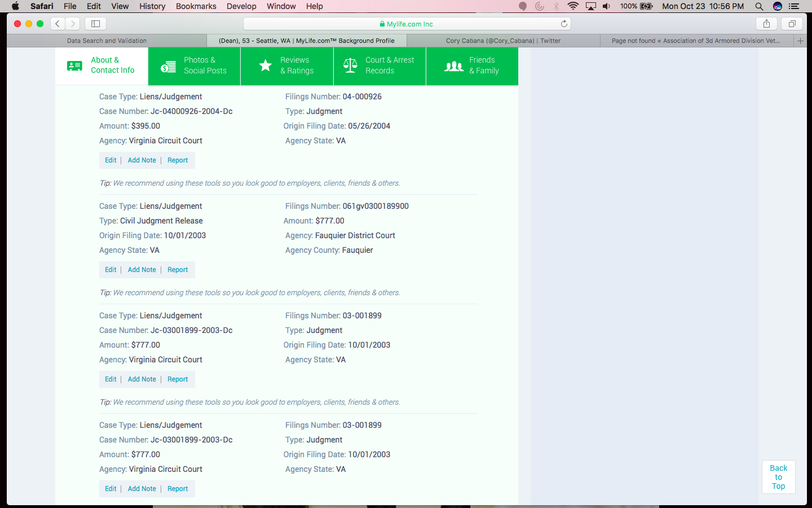Image resolution: width=812 pixels, height=508 pixels.
Task: Report the $395.00 judgment record
Action: (x=178, y=160)
